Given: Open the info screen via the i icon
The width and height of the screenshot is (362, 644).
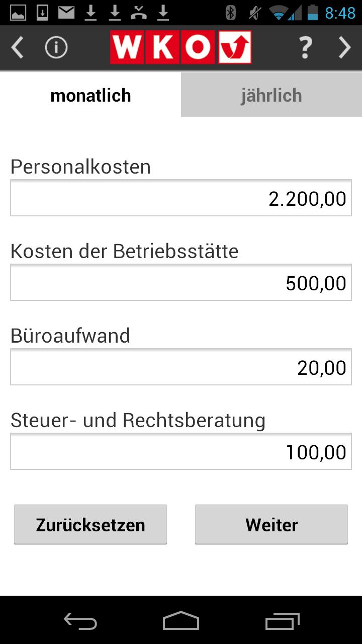Looking at the screenshot, I should point(56,47).
